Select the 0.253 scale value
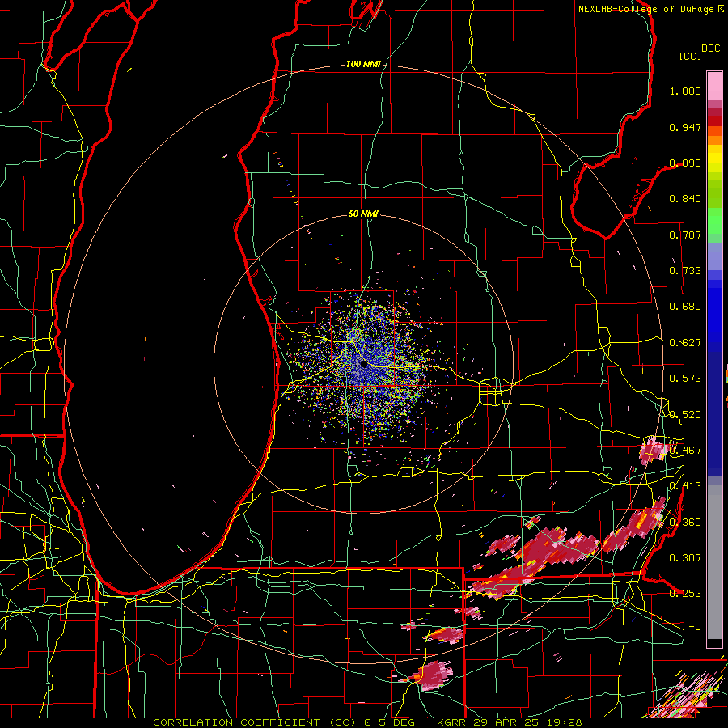Image resolution: width=728 pixels, height=728 pixels. pyautogui.click(x=685, y=594)
